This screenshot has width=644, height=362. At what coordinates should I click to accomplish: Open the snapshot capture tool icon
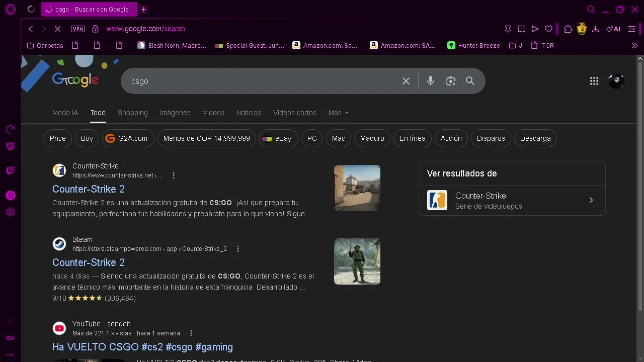click(521, 29)
